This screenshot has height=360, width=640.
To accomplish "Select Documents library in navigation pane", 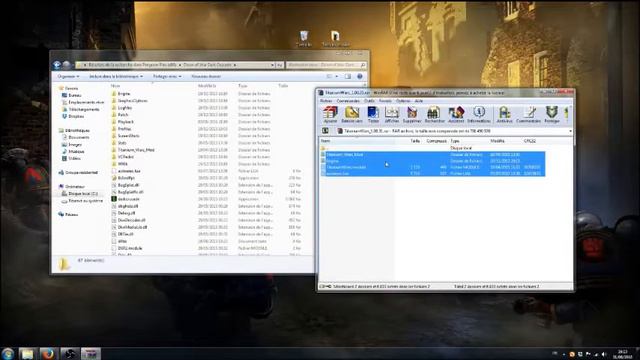I will tap(76, 138).
